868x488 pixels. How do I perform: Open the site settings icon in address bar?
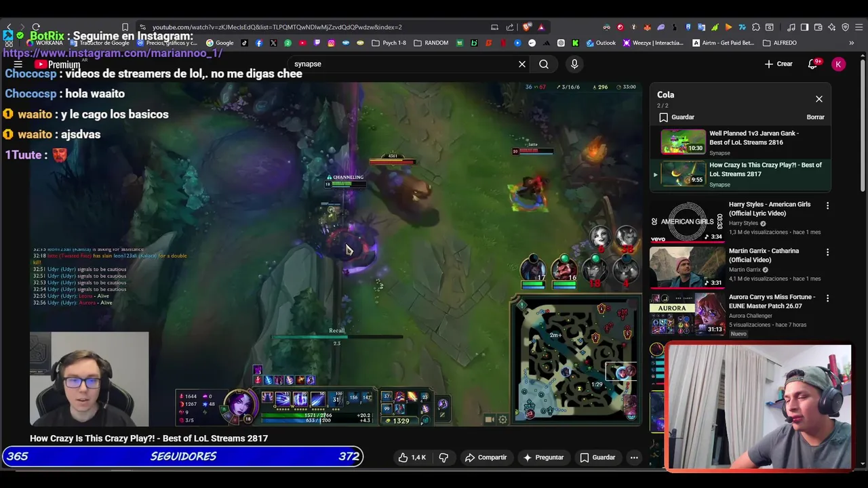[x=142, y=27]
